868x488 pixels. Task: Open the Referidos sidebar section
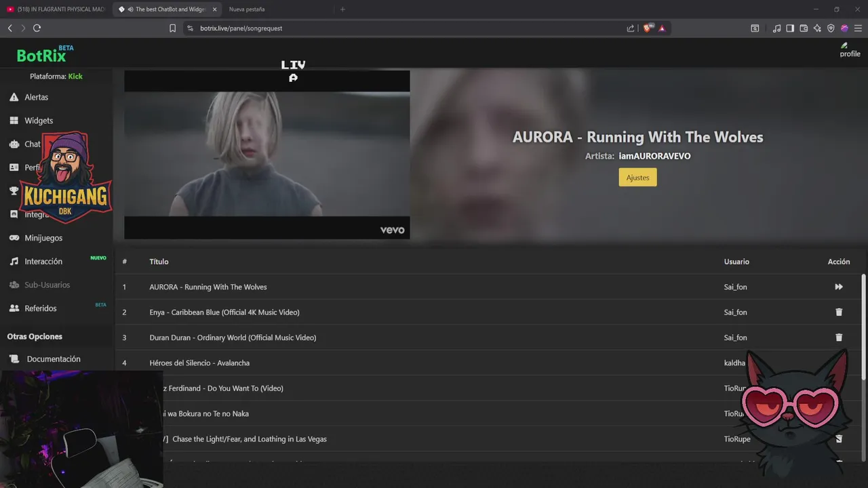point(41,308)
